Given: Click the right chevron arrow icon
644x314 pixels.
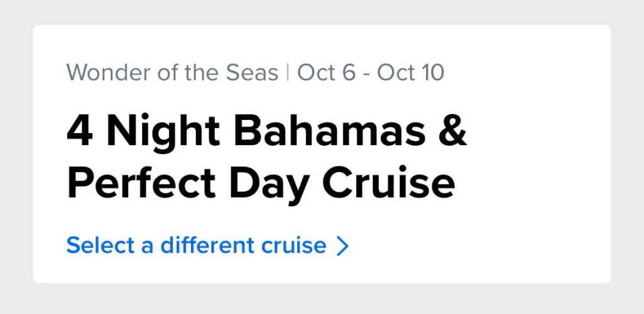Looking at the screenshot, I should pyautogui.click(x=342, y=246).
